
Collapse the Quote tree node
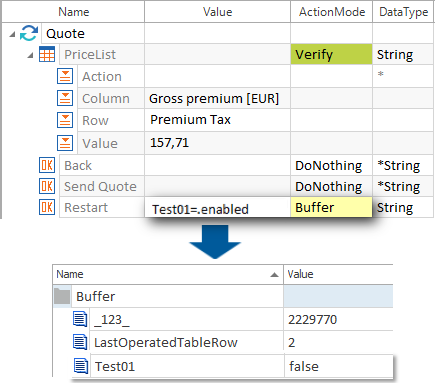(x=12, y=34)
